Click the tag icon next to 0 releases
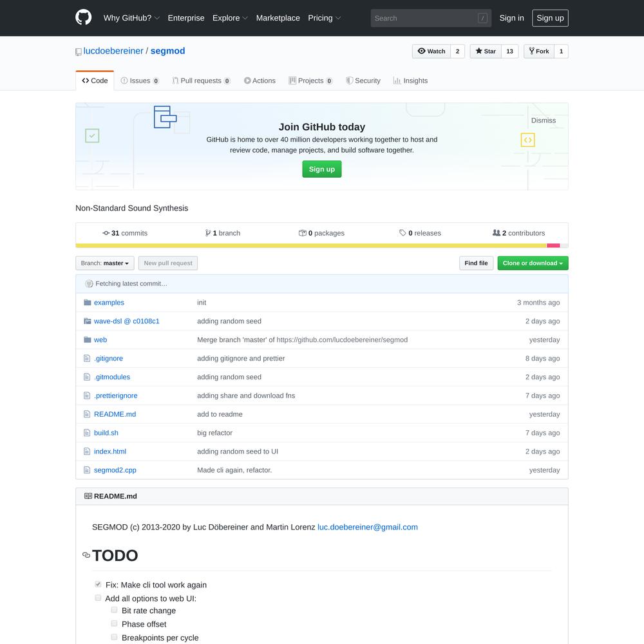Screen dimensions: 644x644 (x=402, y=233)
